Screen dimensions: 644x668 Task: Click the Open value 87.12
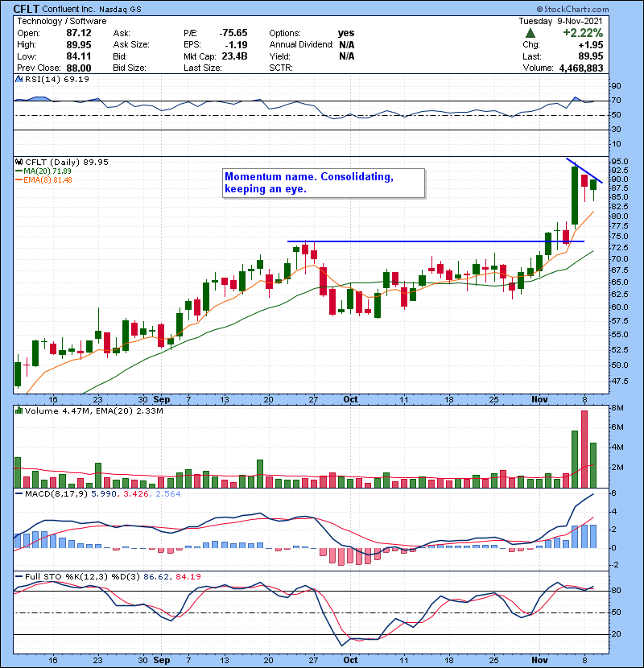click(78, 33)
